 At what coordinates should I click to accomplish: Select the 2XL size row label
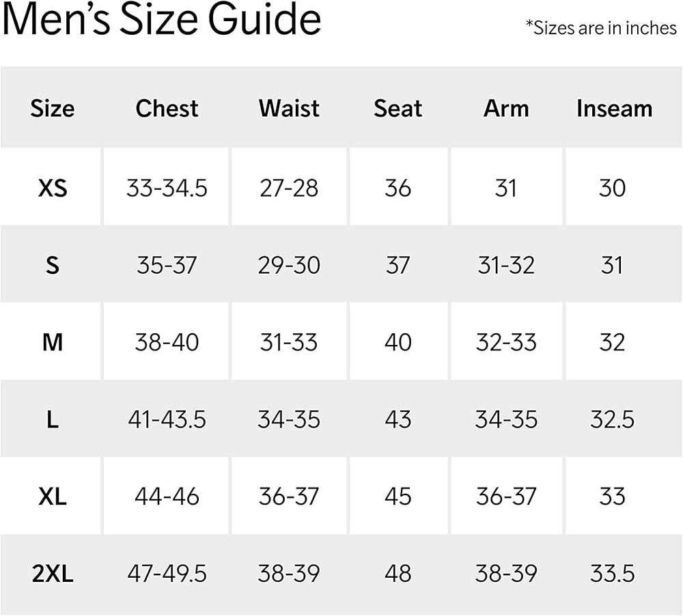pyautogui.click(x=53, y=574)
